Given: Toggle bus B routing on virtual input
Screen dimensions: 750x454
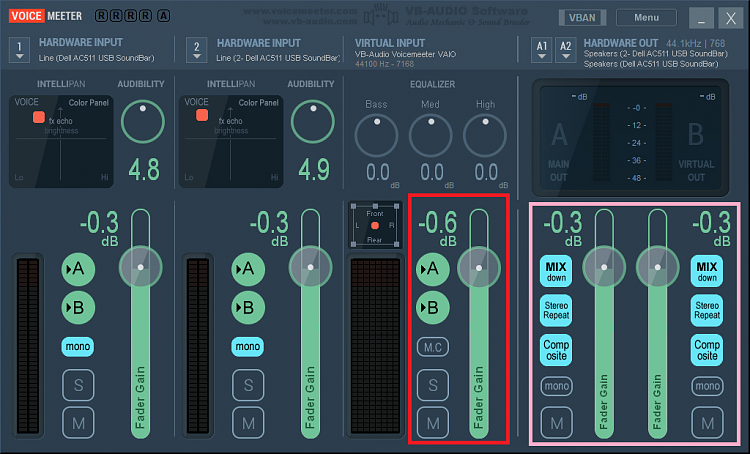Looking at the screenshot, I should coord(432,307).
